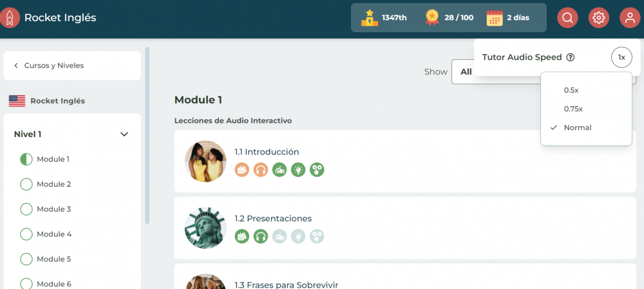Open the 1x audio speed selector
This screenshot has height=289, width=644.
point(622,57)
